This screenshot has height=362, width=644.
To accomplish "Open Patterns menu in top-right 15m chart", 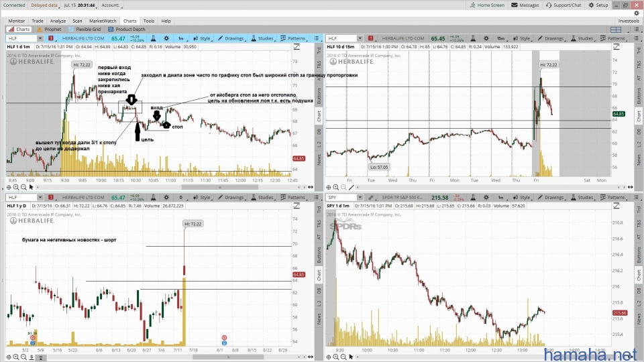I will click(x=612, y=38).
